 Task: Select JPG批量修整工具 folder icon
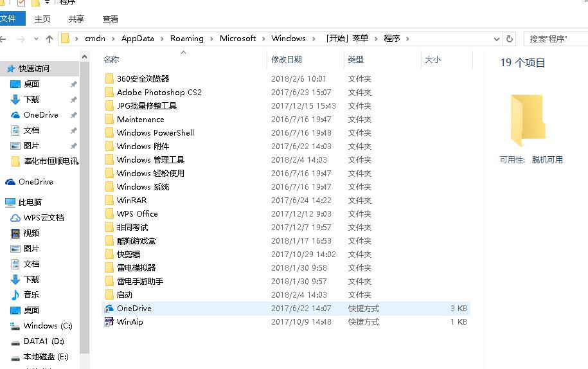pyautogui.click(x=109, y=105)
